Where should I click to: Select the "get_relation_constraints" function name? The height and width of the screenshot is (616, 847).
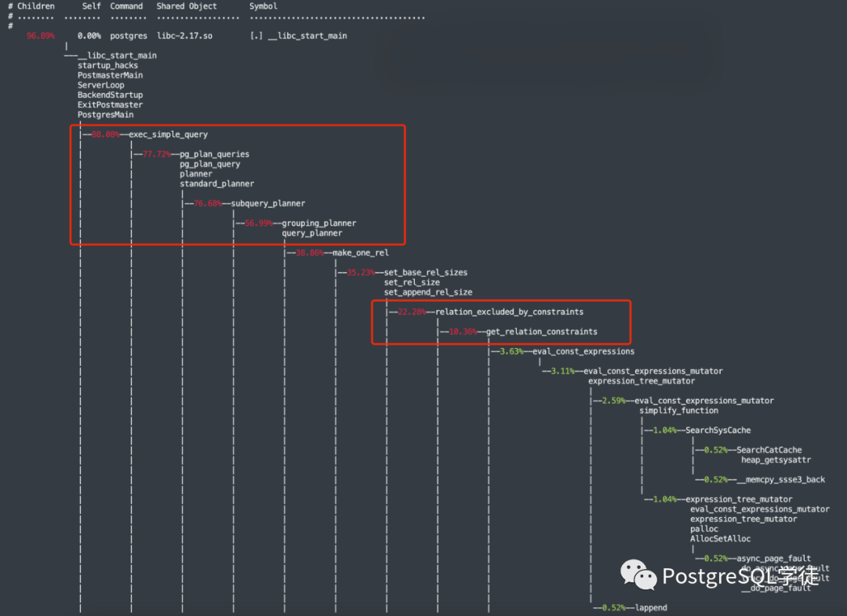(x=541, y=332)
